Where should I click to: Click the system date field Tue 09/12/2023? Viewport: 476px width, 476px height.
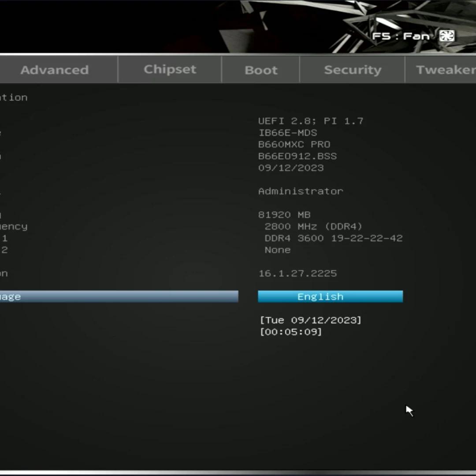pyautogui.click(x=310, y=320)
